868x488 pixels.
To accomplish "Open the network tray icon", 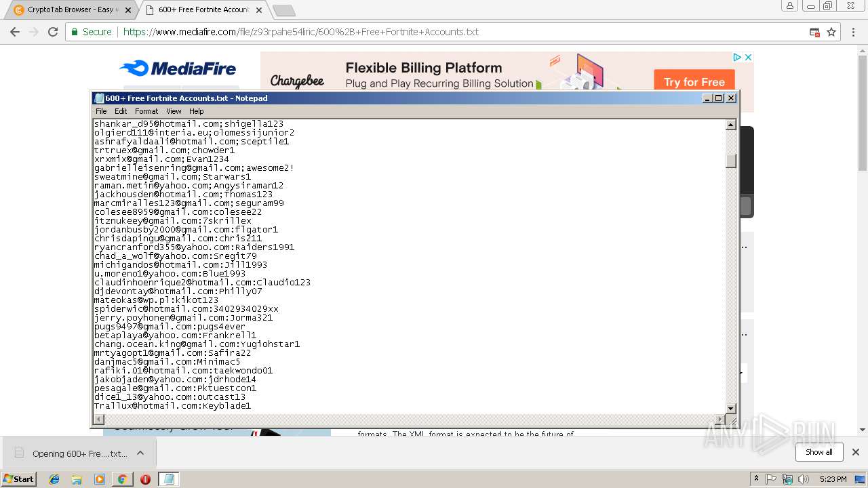I will coord(787,479).
